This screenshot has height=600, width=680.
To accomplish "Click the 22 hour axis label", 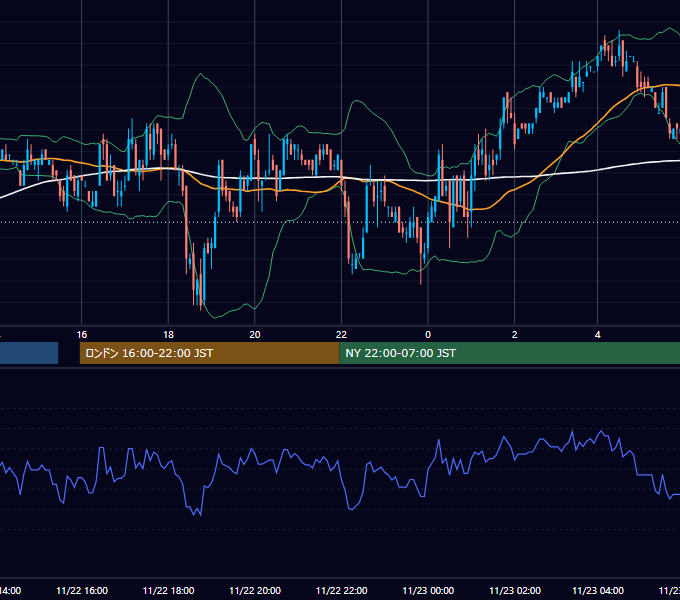I will click(341, 335).
